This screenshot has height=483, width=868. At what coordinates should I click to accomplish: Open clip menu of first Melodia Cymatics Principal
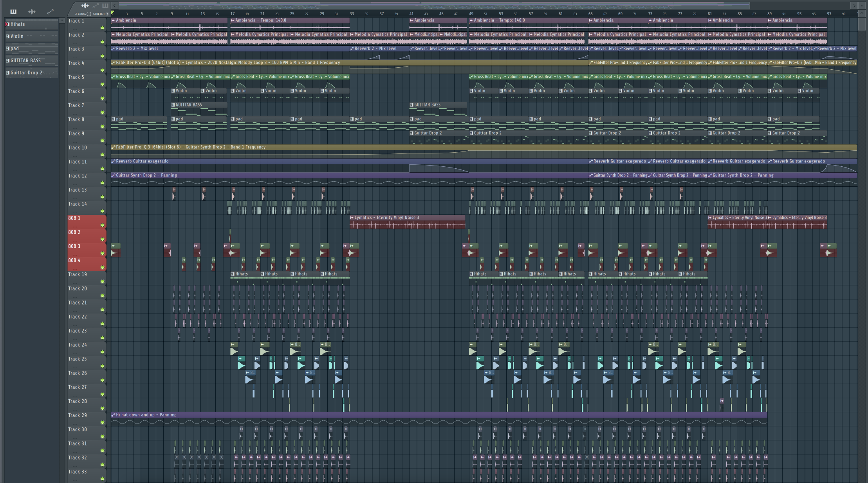pos(113,34)
